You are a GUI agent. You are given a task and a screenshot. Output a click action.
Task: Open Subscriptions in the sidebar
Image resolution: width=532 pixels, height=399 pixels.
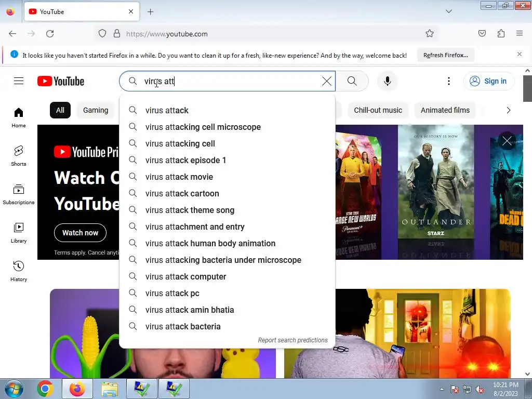pyautogui.click(x=19, y=194)
